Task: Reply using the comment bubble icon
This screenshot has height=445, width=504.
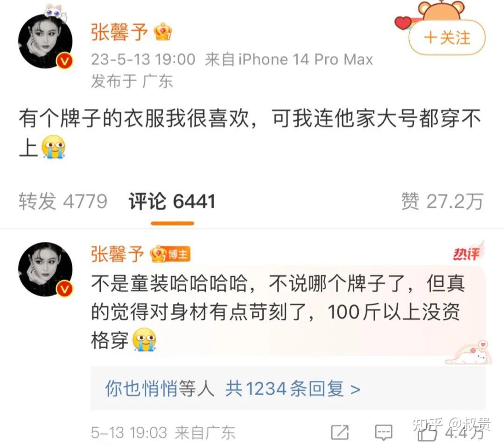Action: click(384, 432)
